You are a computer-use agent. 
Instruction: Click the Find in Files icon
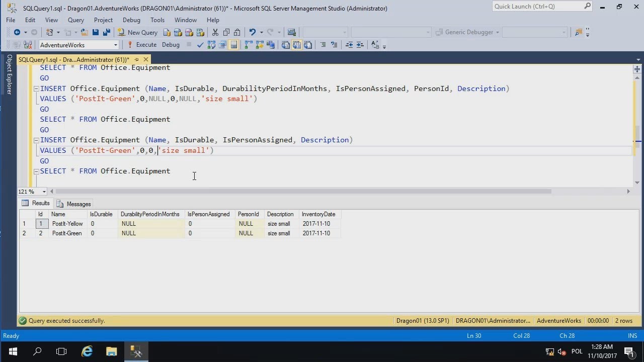[578, 32]
